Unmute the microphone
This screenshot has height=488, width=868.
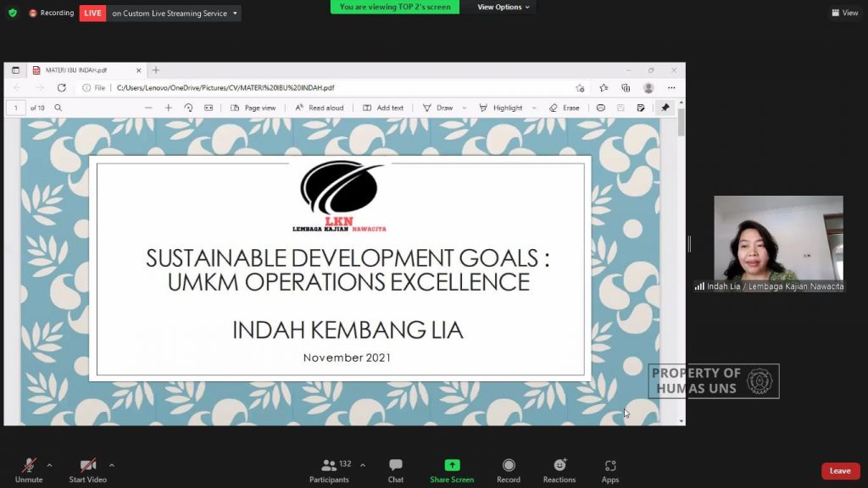pos(29,471)
